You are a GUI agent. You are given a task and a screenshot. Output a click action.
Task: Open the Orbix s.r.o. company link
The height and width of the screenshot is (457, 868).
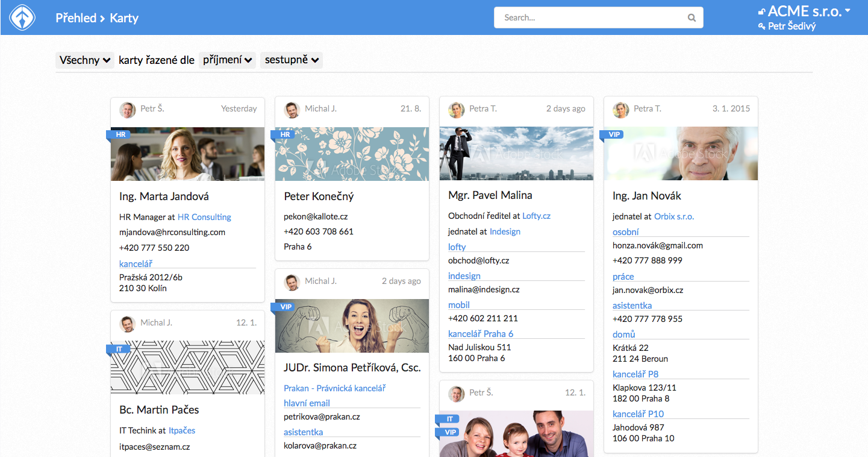674,216
